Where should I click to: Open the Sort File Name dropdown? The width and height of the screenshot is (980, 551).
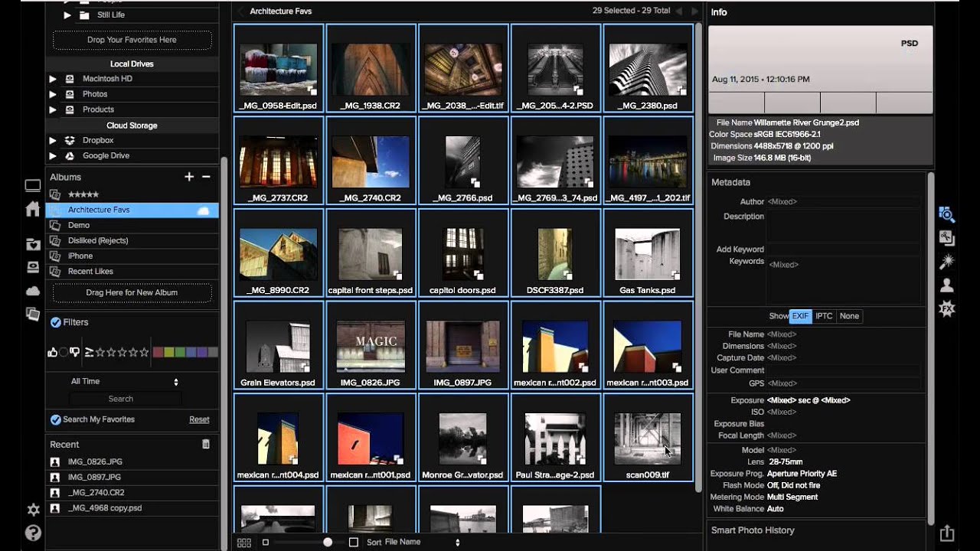(x=423, y=542)
